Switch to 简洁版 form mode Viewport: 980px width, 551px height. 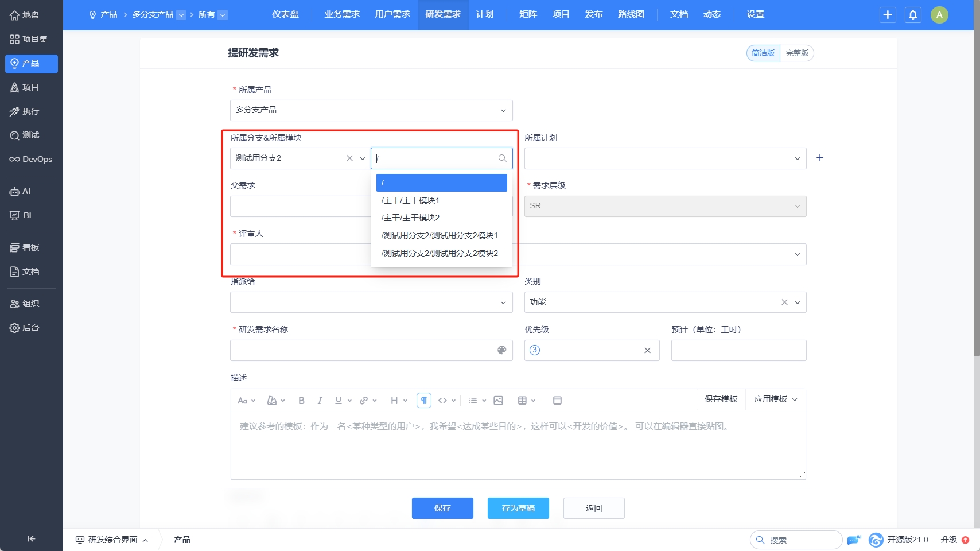[x=763, y=53]
